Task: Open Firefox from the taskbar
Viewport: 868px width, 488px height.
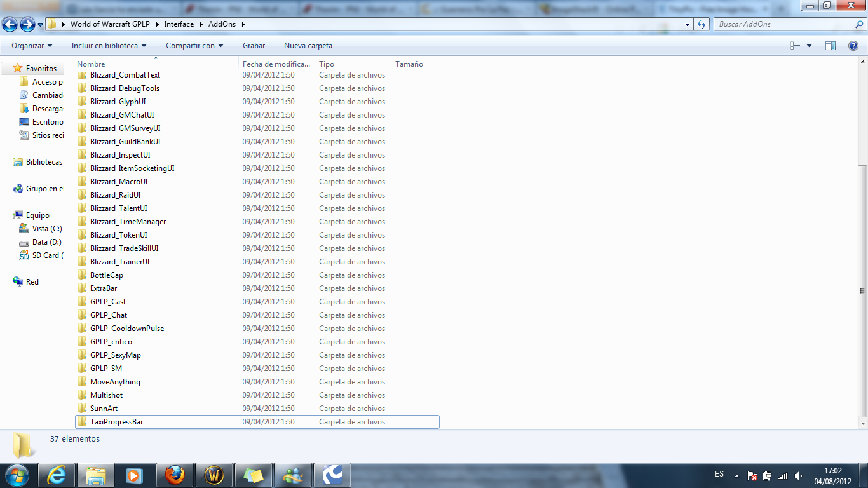Action: [174, 475]
